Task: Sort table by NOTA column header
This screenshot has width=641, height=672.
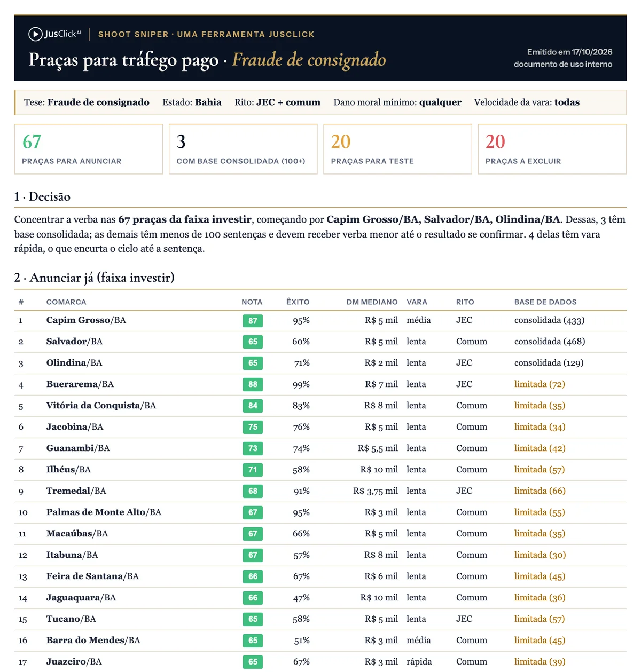Action: (x=252, y=302)
